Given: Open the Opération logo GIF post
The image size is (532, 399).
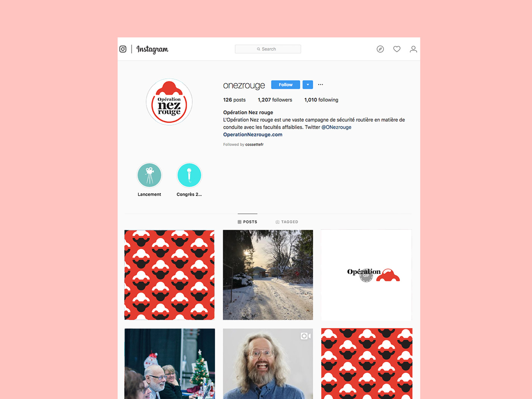Looking at the screenshot, I should (x=366, y=275).
